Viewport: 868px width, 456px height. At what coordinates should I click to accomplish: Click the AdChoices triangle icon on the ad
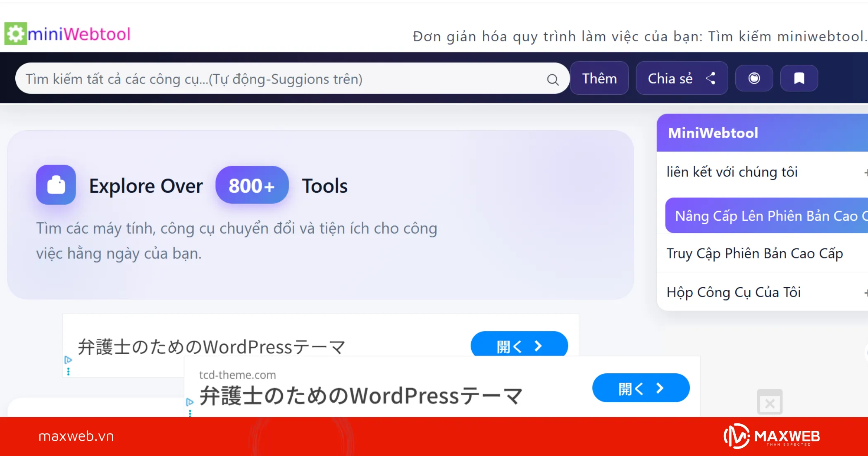(x=69, y=360)
